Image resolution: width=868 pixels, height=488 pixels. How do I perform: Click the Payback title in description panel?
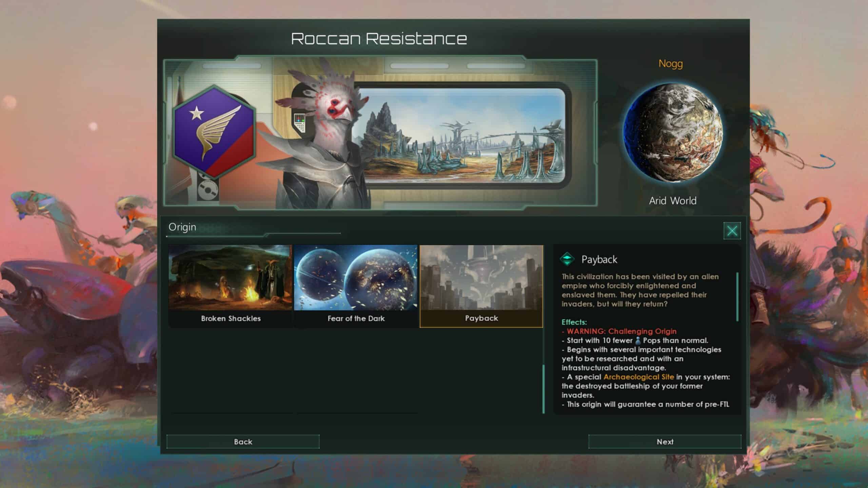coord(599,259)
